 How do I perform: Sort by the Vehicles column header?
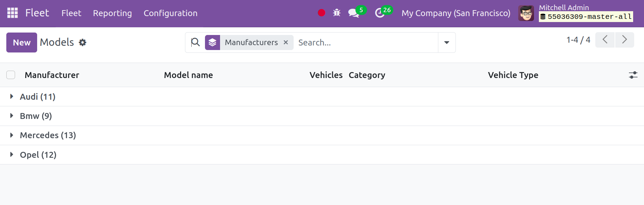[326, 75]
